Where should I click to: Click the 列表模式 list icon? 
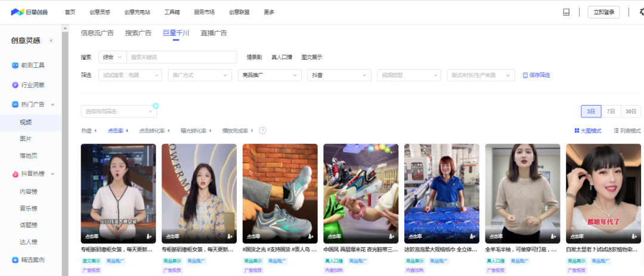click(616, 131)
